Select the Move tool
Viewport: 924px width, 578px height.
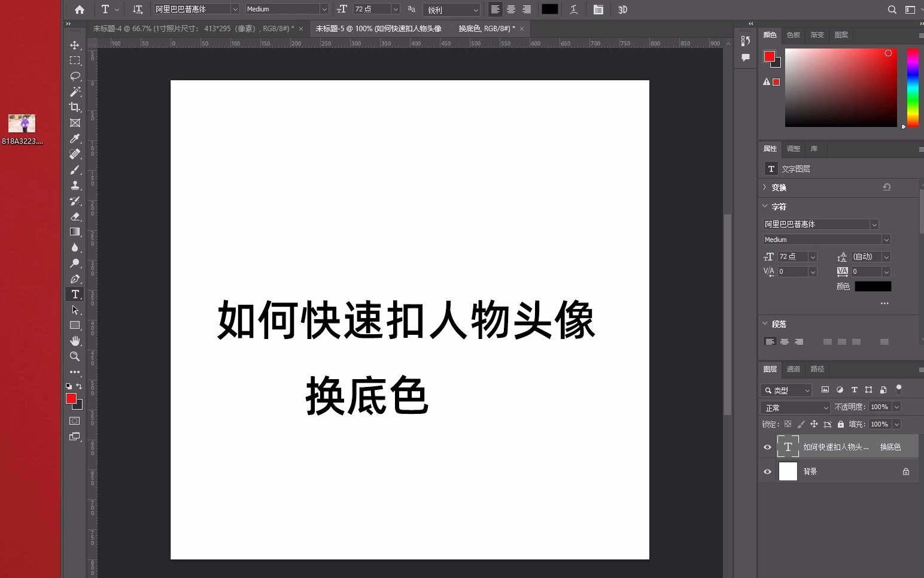click(x=75, y=45)
